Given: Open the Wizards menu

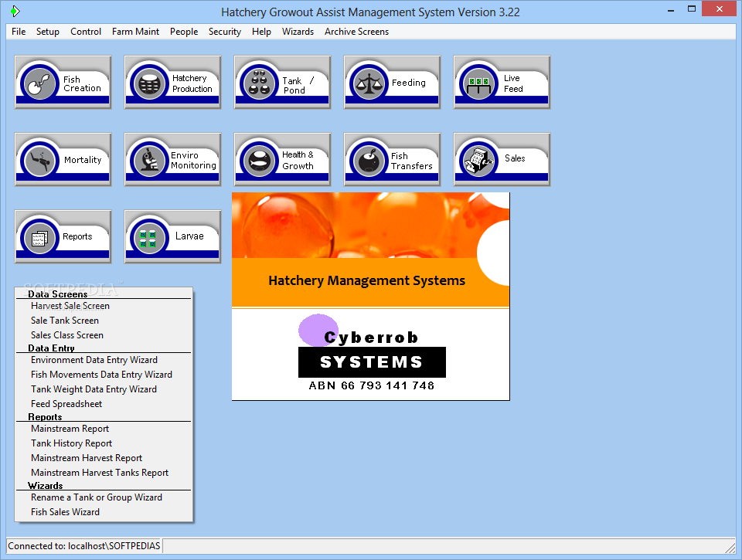Looking at the screenshot, I should click(298, 32).
